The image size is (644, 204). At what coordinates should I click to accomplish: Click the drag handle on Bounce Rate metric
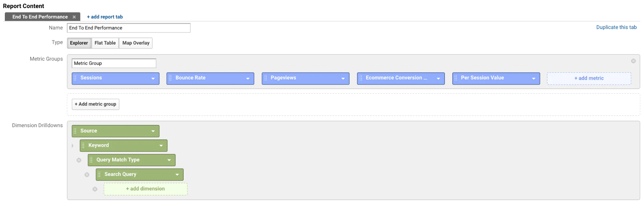[x=170, y=78]
